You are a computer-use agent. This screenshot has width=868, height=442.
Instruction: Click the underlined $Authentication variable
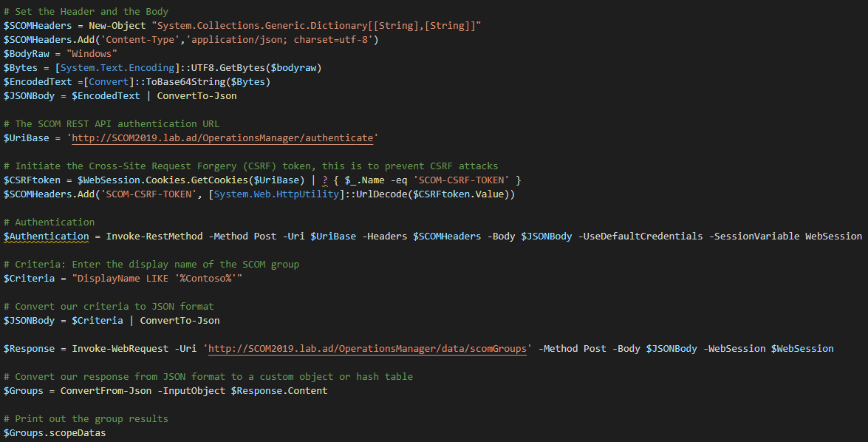pyautogui.click(x=46, y=237)
